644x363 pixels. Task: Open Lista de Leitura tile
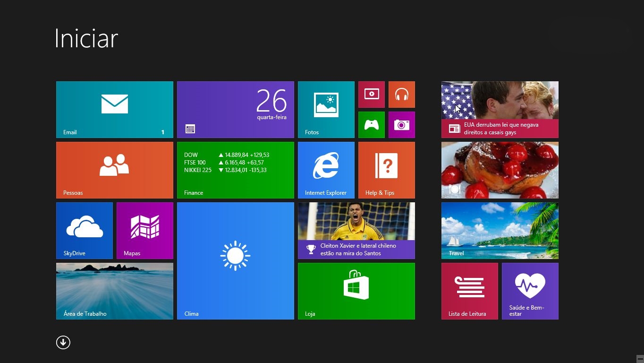(470, 291)
